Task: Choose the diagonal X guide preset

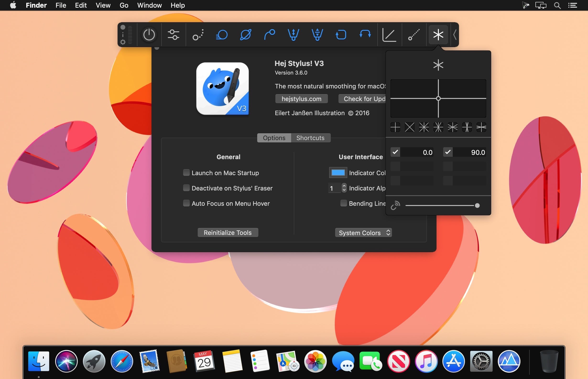Action: [x=409, y=127]
